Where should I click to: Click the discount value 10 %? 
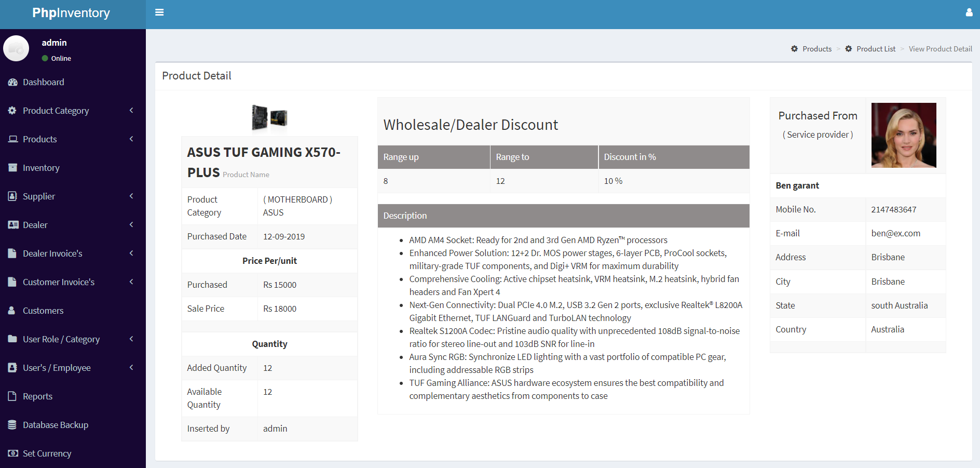pos(614,181)
